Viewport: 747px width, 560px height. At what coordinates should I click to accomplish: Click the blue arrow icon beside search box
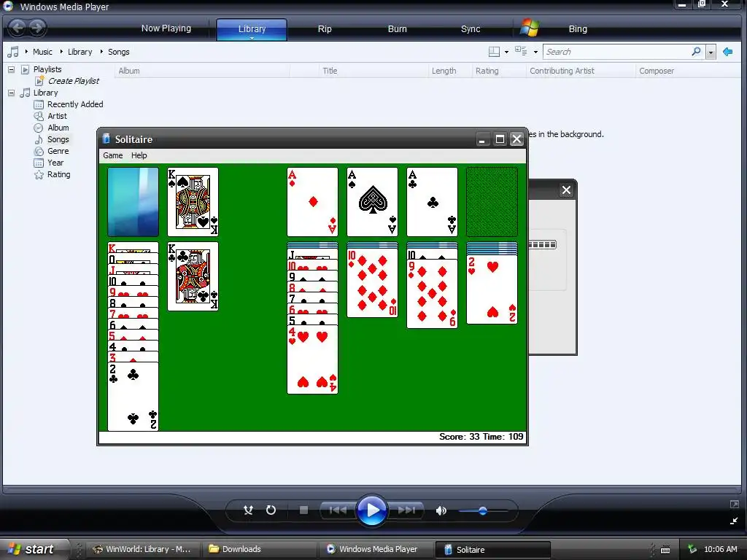pyautogui.click(x=727, y=52)
